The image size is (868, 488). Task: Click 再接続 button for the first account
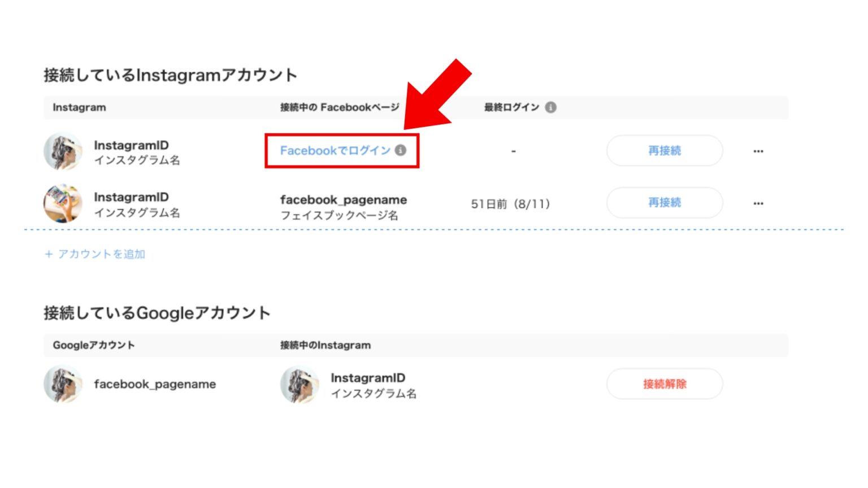coord(665,150)
